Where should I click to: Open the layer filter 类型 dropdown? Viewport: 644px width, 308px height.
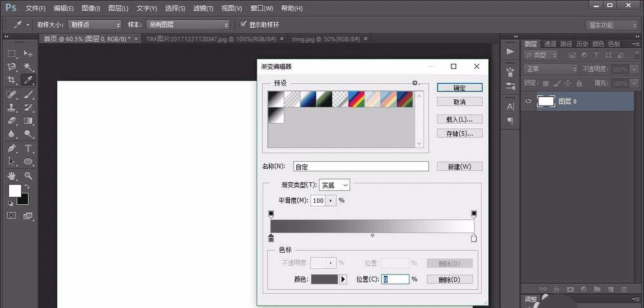coord(542,55)
